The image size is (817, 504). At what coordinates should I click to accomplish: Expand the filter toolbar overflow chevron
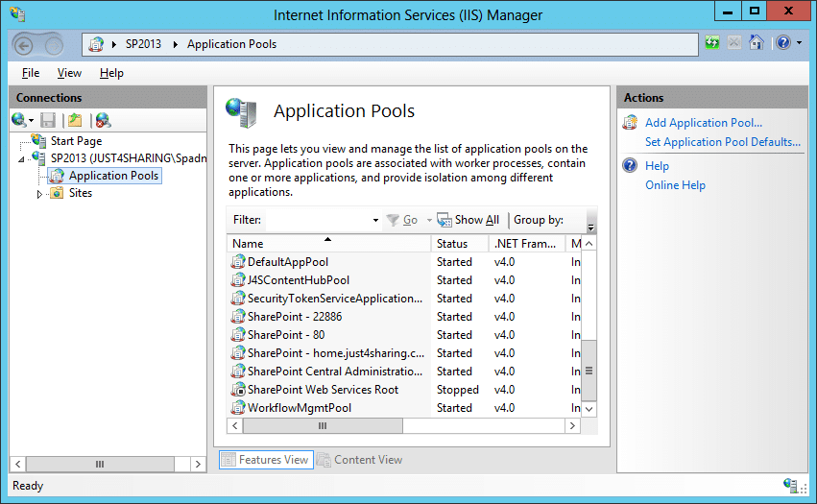(590, 228)
